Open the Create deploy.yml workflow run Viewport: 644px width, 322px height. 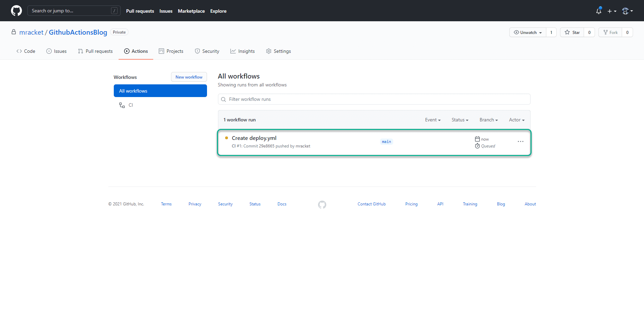[x=254, y=138]
